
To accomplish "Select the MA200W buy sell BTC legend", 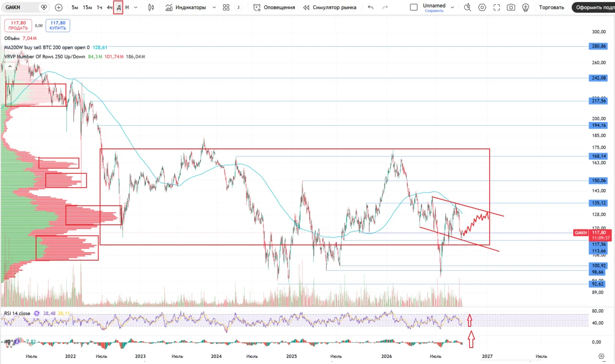I will [x=47, y=48].
